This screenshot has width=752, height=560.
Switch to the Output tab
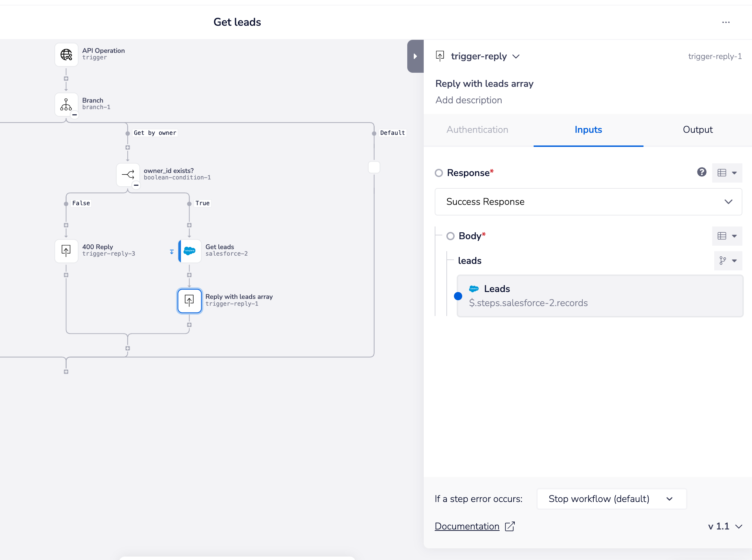point(697,130)
